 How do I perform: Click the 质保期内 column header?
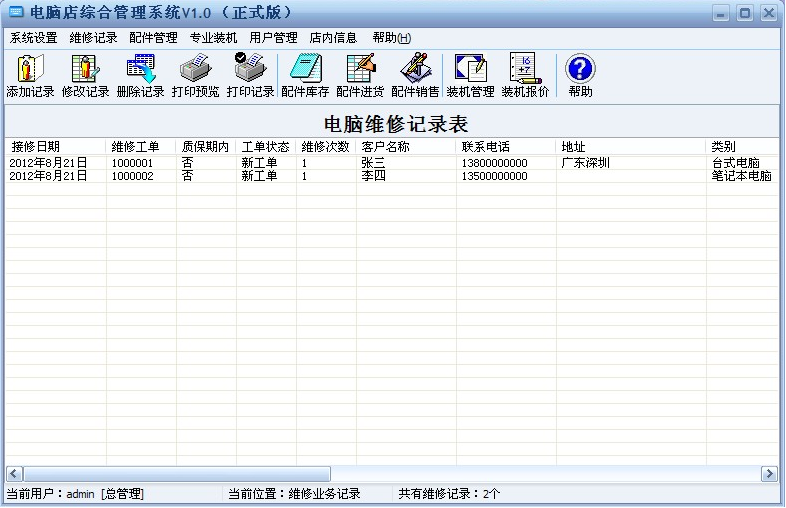(x=206, y=146)
